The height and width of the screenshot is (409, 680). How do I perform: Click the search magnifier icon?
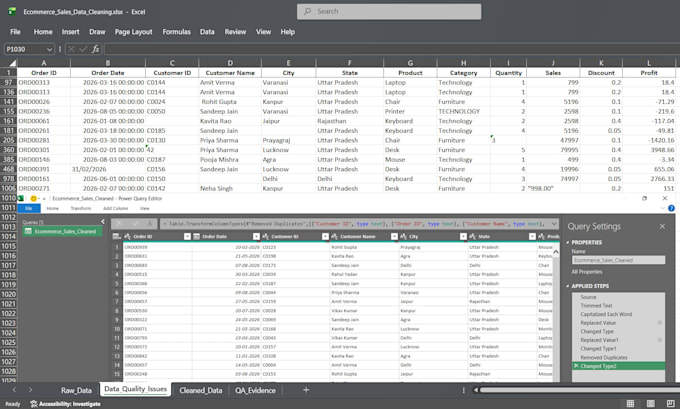pos(307,11)
